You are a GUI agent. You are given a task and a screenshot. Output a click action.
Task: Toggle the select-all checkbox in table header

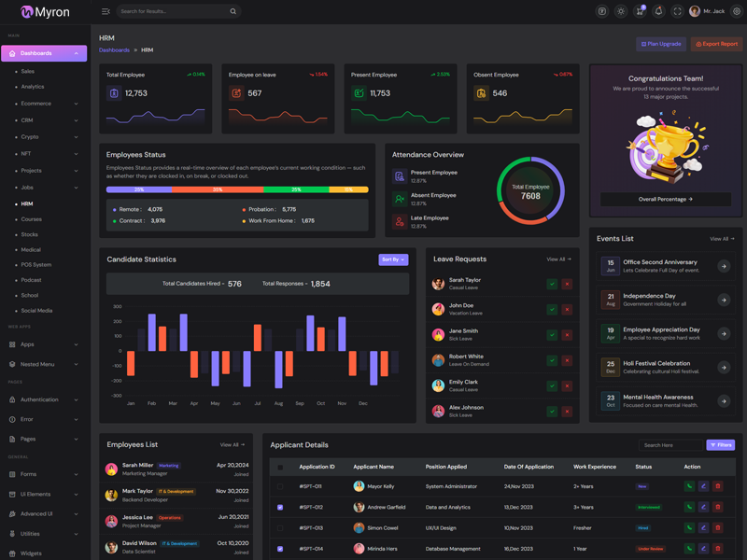(x=280, y=467)
